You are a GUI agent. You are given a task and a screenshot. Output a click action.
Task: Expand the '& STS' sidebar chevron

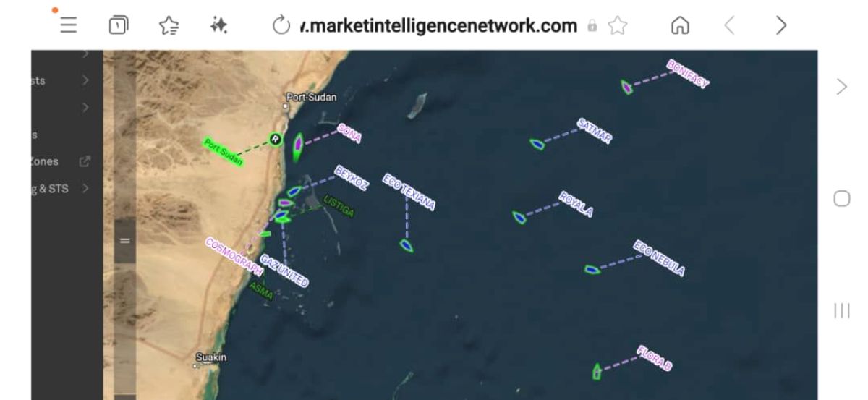coord(86,189)
